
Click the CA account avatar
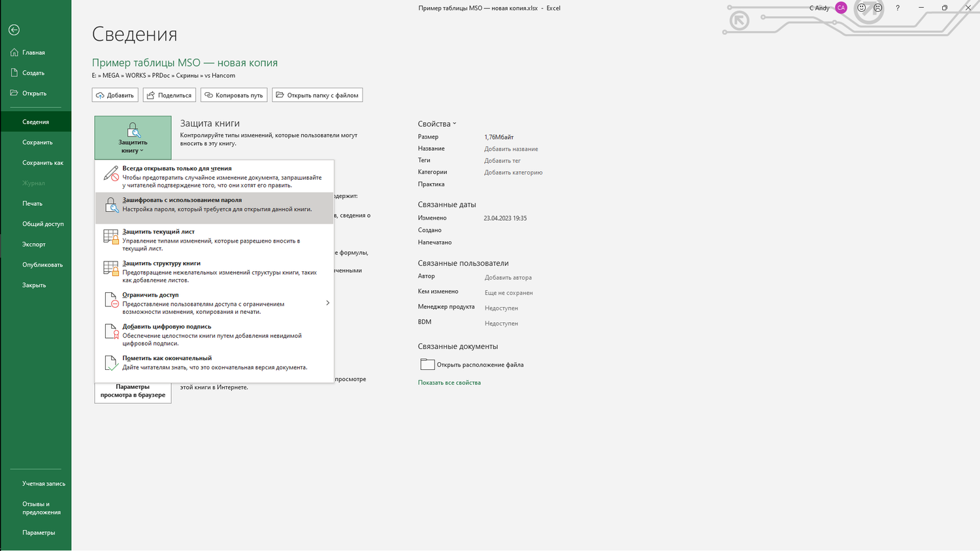841,8
